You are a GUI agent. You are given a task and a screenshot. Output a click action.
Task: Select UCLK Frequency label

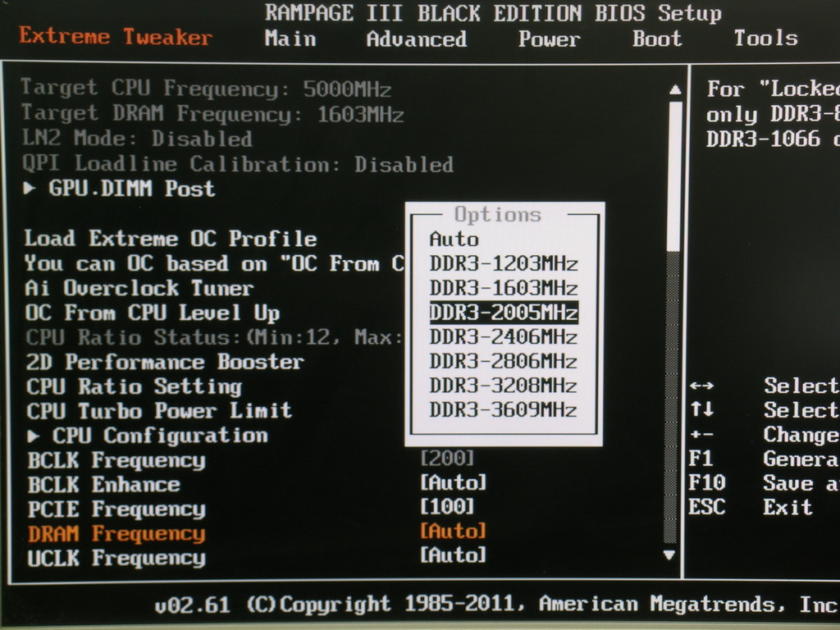(116, 558)
